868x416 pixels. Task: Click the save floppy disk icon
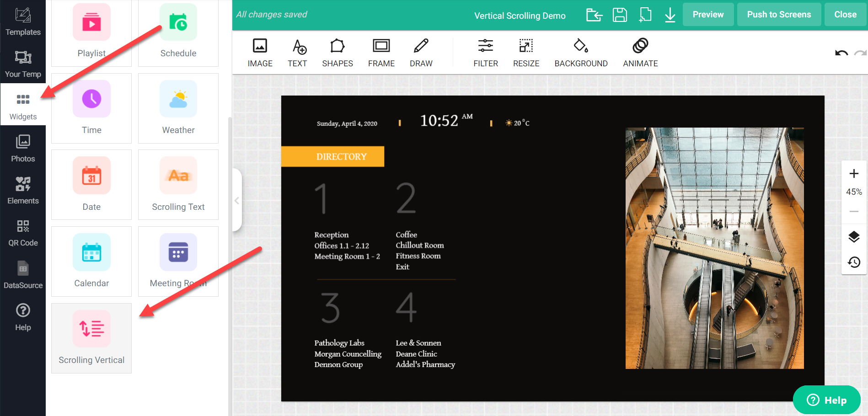pyautogui.click(x=620, y=15)
